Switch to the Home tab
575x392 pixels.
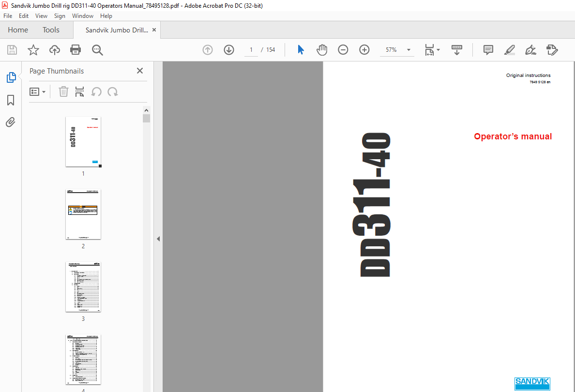[x=18, y=30]
